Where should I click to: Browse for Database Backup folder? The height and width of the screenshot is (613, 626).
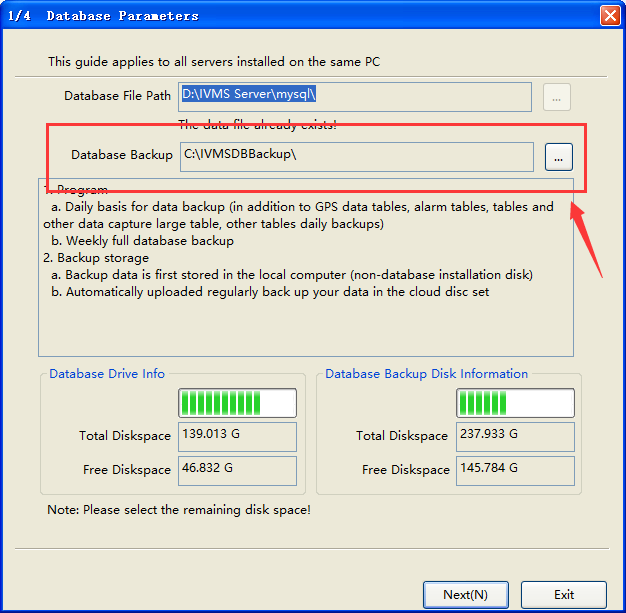coord(559,157)
